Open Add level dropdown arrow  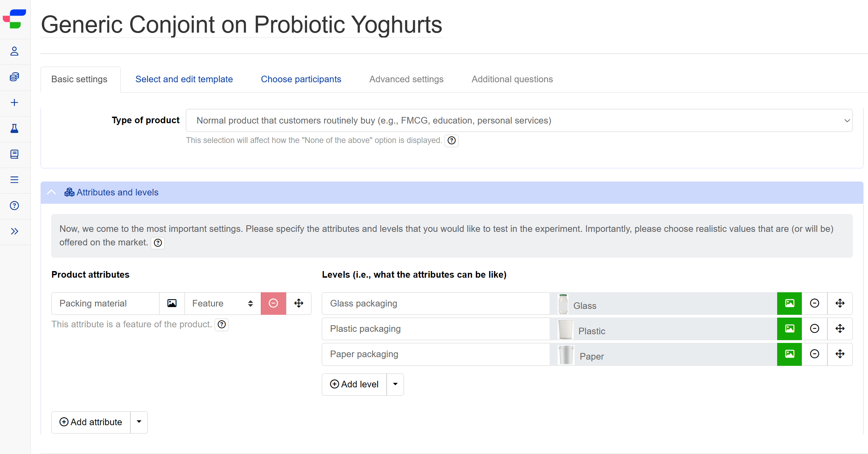coord(395,384)
